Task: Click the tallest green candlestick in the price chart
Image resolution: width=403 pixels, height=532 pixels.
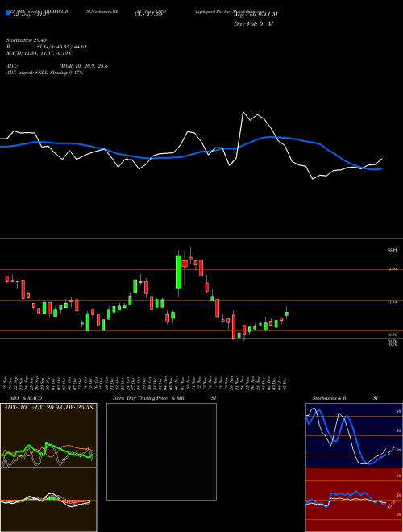Action: (178, 272)
